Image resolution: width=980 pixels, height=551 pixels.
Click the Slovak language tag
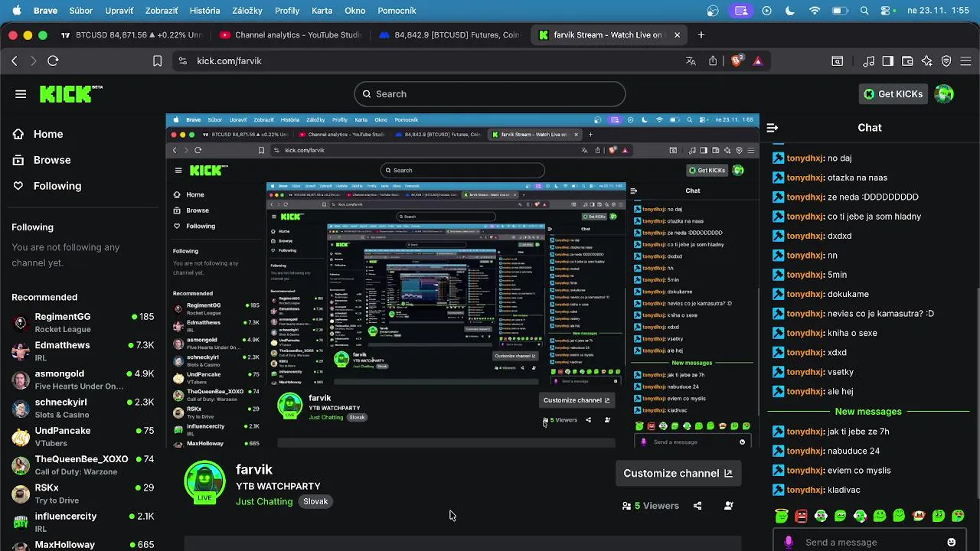click(x=315, y=501)
